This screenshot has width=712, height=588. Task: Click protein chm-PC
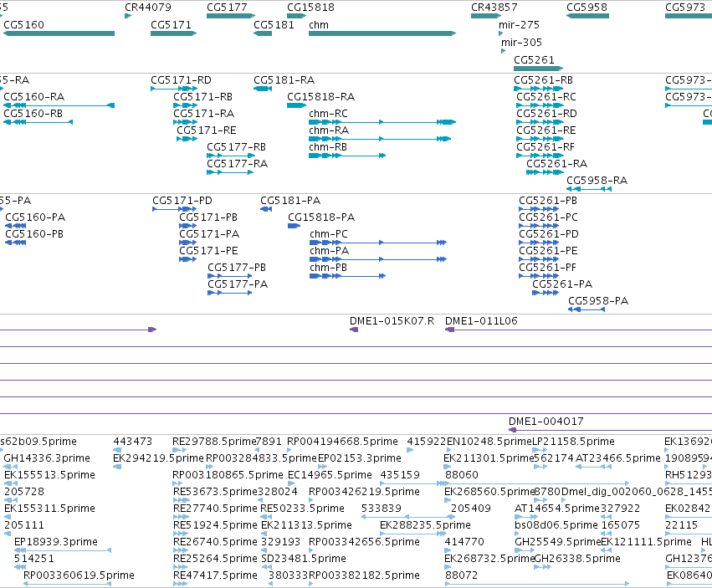[x=329, y=234]
